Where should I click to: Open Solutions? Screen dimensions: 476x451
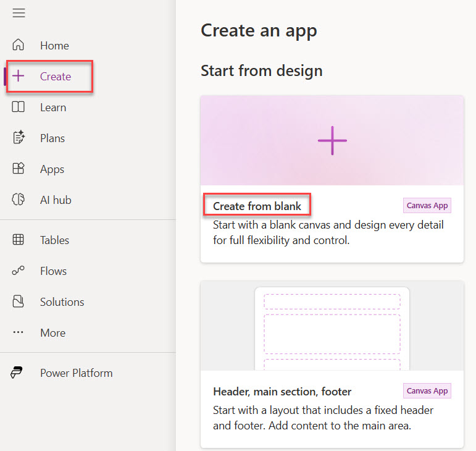click(x=62, y=302)
